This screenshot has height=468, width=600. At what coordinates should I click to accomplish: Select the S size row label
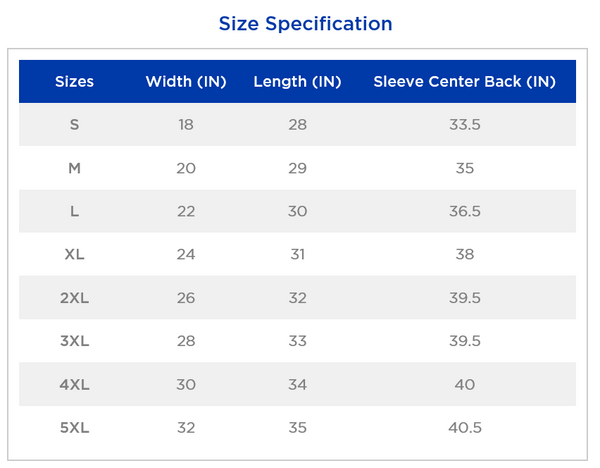74,125
